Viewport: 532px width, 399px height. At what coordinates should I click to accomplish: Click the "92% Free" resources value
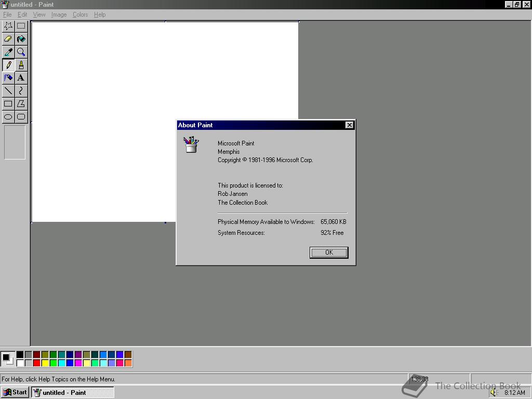(332, 233)
